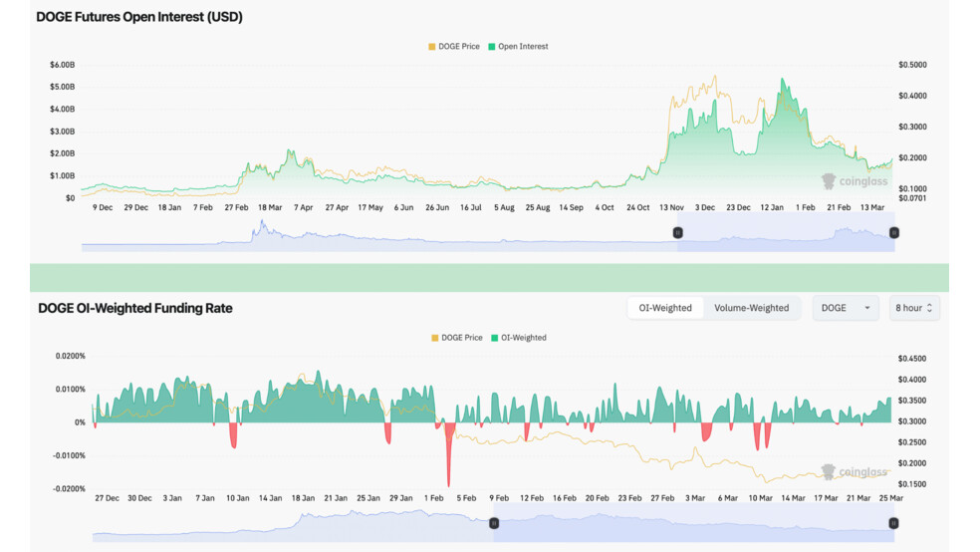Click the -0.0200% funding axis label
This screenshot has width=980, height=552.
tap(70, 489)
